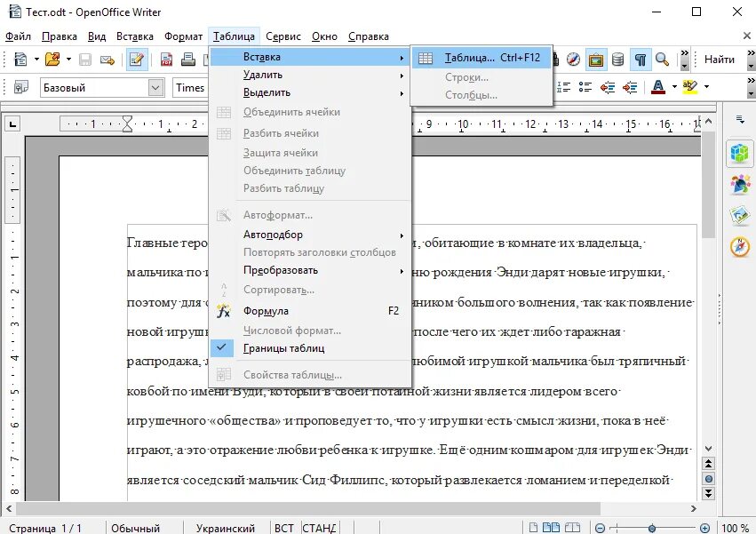This screenshot has height=534, width=756.
Task: Expand the standard toolbar overflow chevron
Action: (x=685, y=60)
